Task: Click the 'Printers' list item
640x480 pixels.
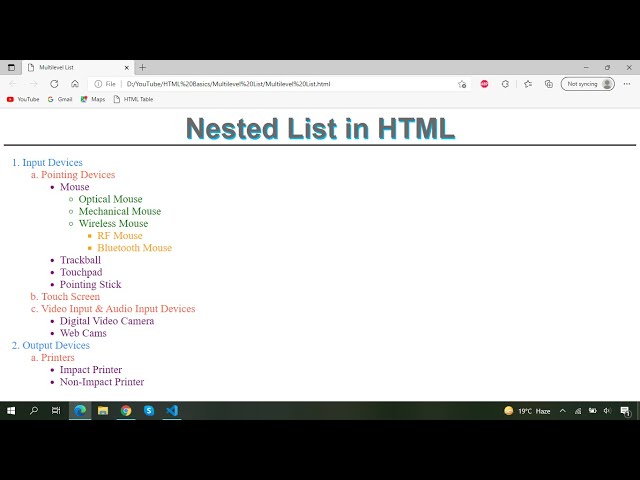Action: pyautogui.click(x=58, y=358)
